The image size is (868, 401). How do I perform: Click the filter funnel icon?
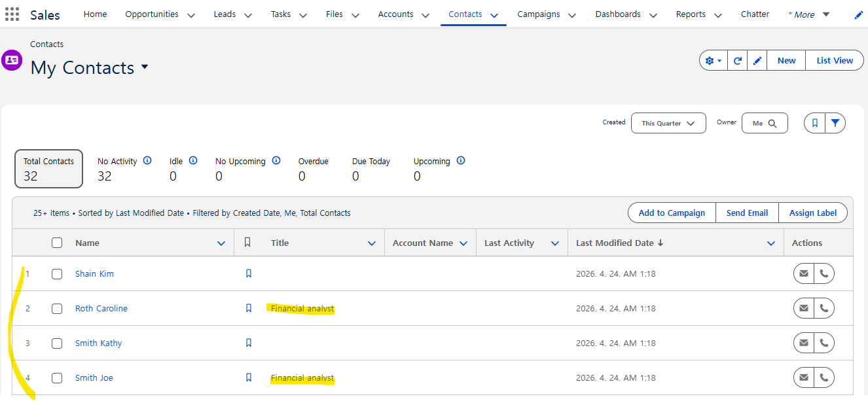835,123
